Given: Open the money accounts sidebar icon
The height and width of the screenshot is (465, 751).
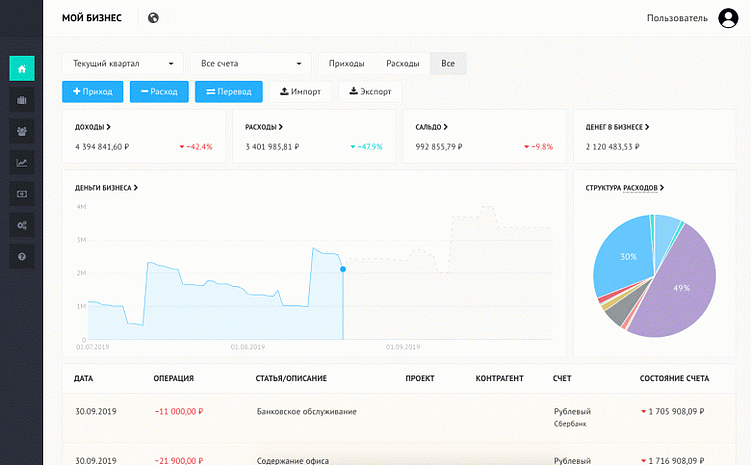Looking at the screenshot, I should point(22,194).
